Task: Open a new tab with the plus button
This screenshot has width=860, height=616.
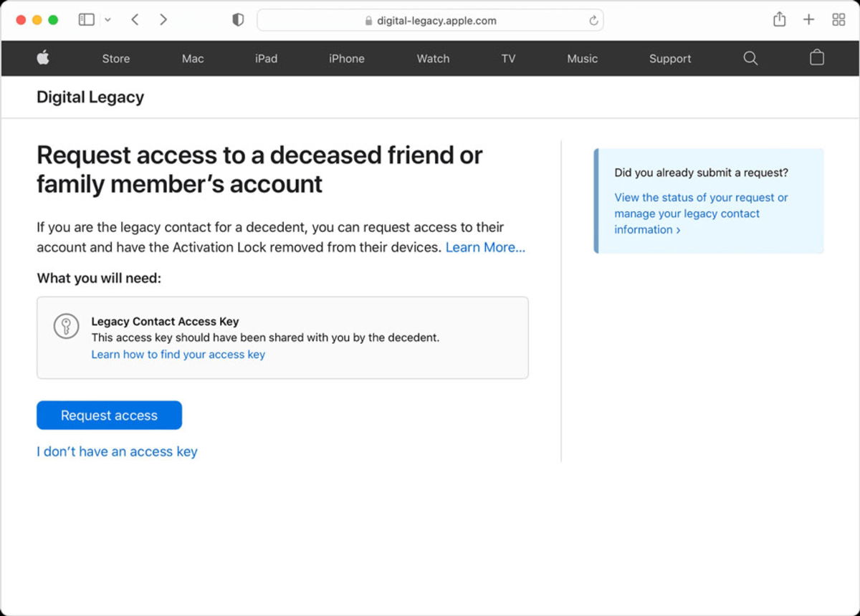Action: pyautogui.click(x=808, y=19)
